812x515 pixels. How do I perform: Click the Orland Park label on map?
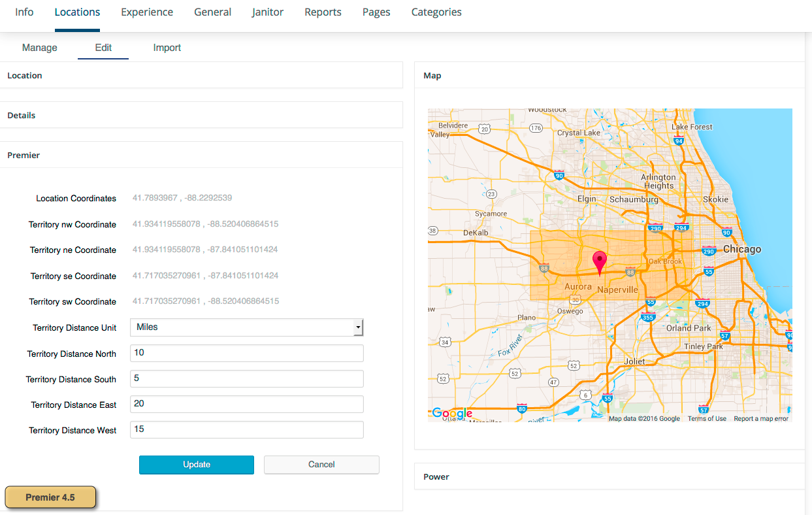pyautogui.click(x=689, y=328)
